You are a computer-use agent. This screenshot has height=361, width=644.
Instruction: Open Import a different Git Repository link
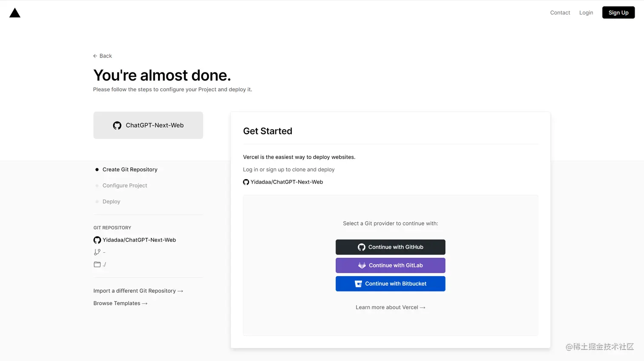pos(138,291)
